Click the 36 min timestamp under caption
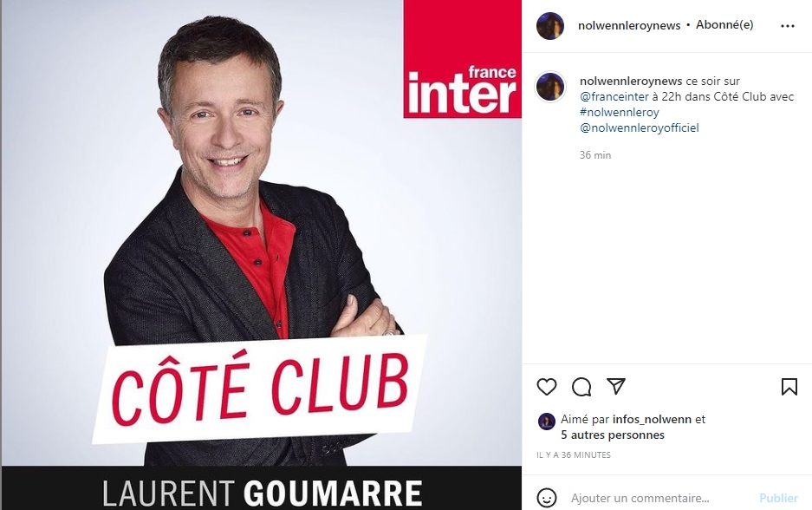The width and height of the screenshot is (812, 510). [595, 155]
